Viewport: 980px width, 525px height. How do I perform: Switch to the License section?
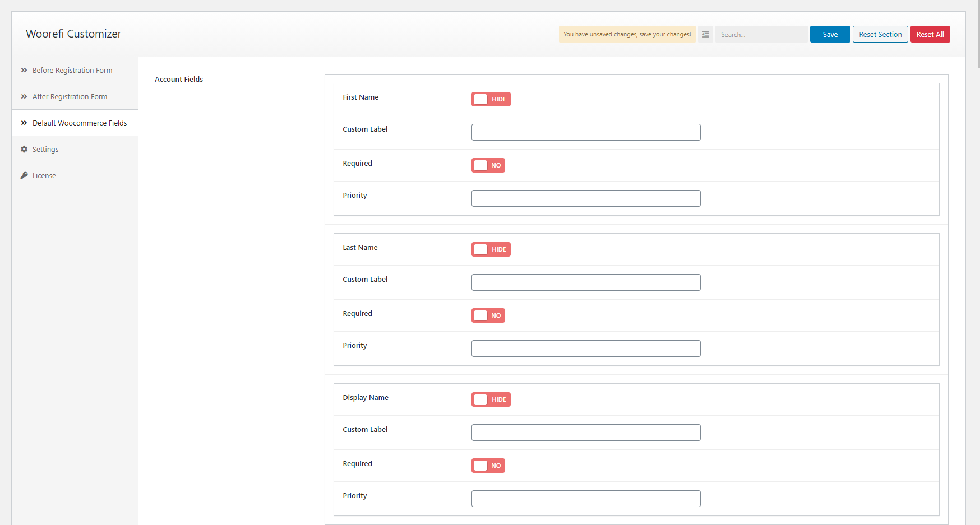tap(44, 175)
